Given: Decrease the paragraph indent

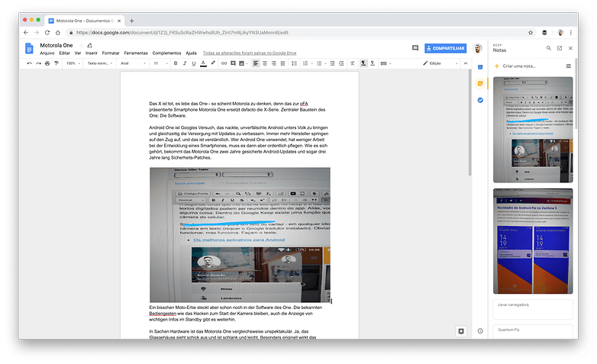Looking at the screenshot, I should pos(332,63).
